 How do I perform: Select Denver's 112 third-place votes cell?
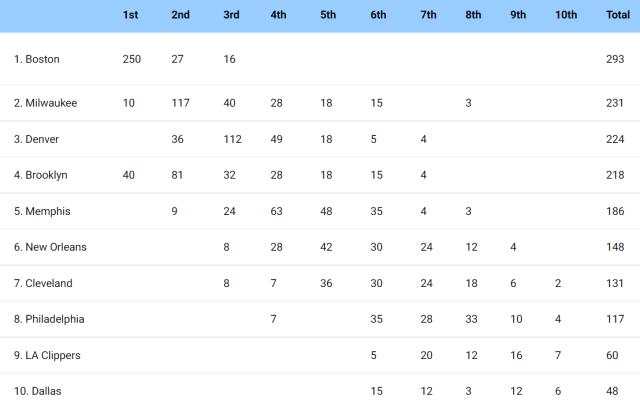231,139
